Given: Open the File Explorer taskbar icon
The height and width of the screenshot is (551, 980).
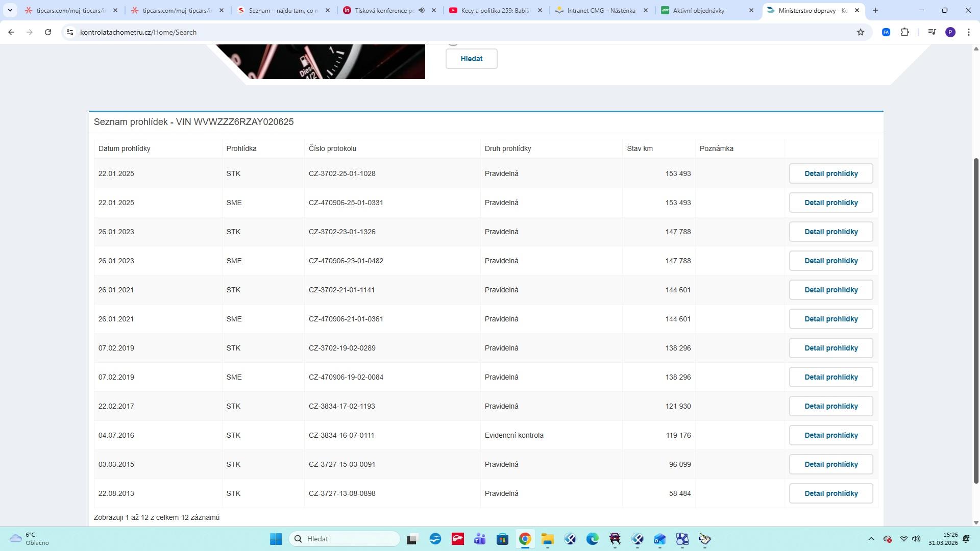Looking at the screenshot, I should pyautogui.click(x=548, y=539).
